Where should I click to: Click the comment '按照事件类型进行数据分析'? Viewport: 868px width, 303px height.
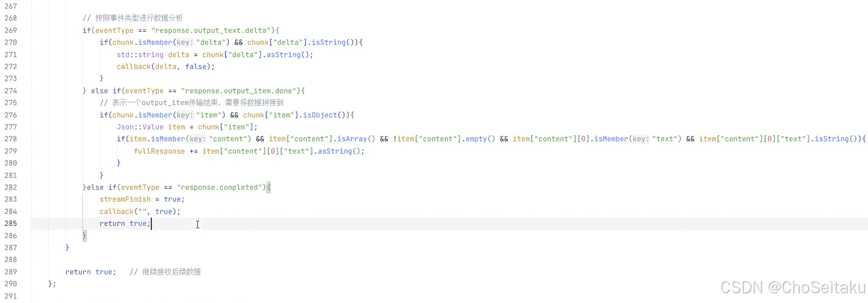coord(133,18)
